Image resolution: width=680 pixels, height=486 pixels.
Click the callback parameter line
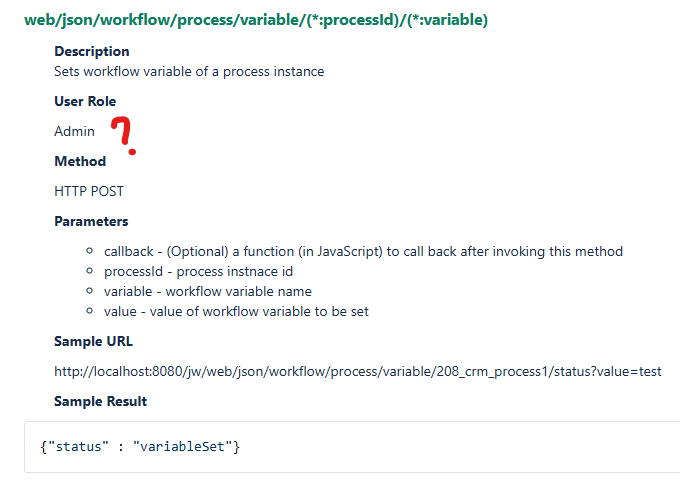coord(363,251)
